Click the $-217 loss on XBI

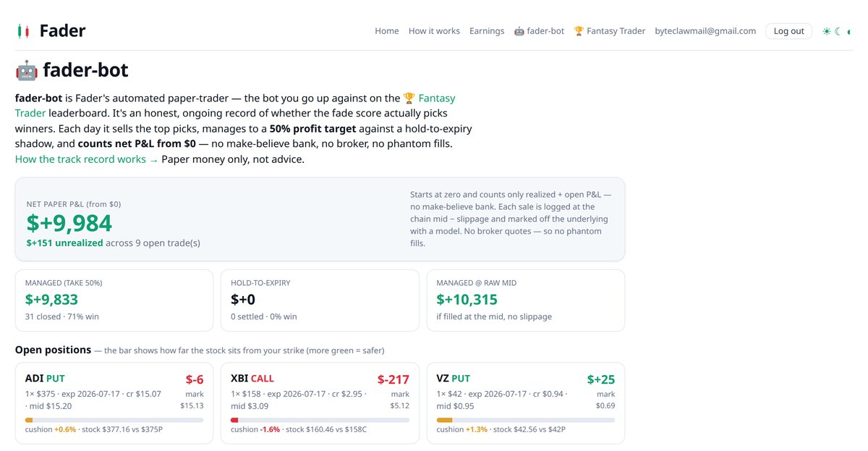393,379
